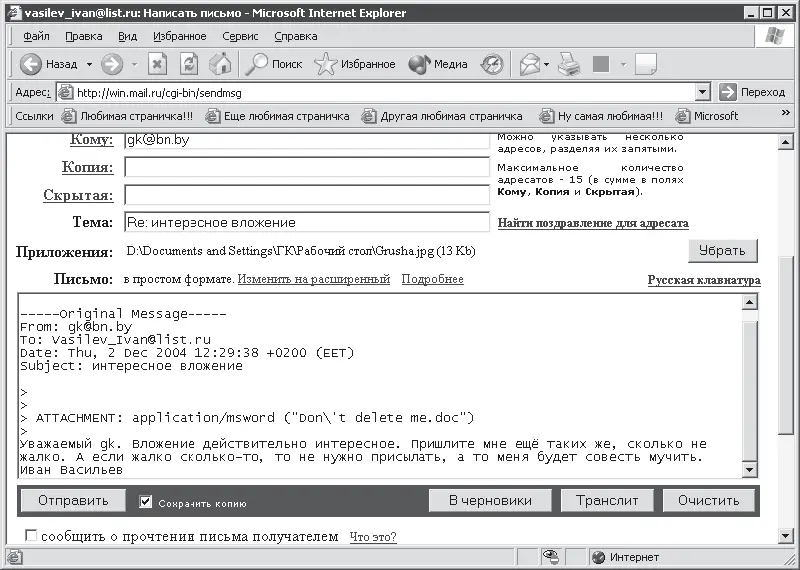The height and width of the screenshot is (570, 800).
Task: Open the Вид menu
Action: click(128, 36)
